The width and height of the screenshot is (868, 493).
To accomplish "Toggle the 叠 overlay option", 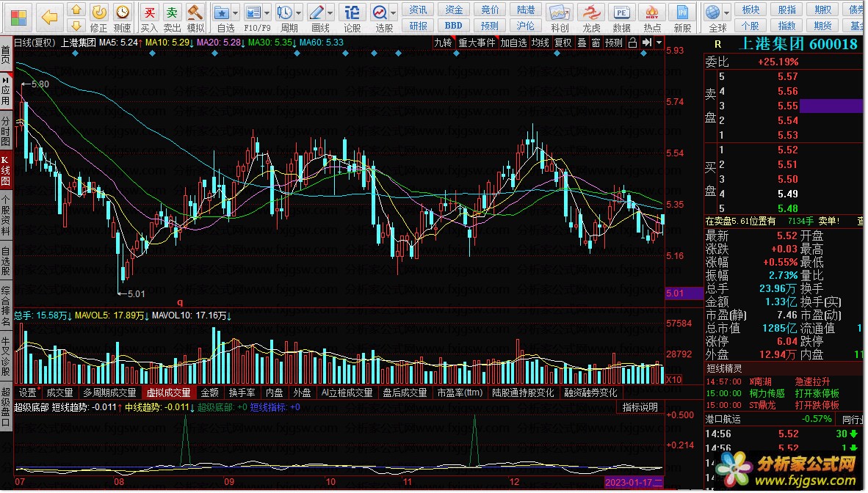I will [582, 43].
